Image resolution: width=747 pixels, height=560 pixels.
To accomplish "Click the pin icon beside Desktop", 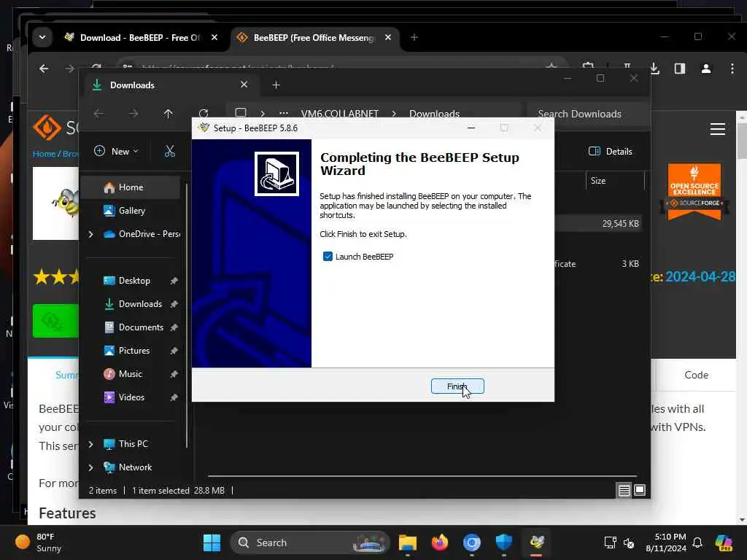I will click(x=174, y=281).
